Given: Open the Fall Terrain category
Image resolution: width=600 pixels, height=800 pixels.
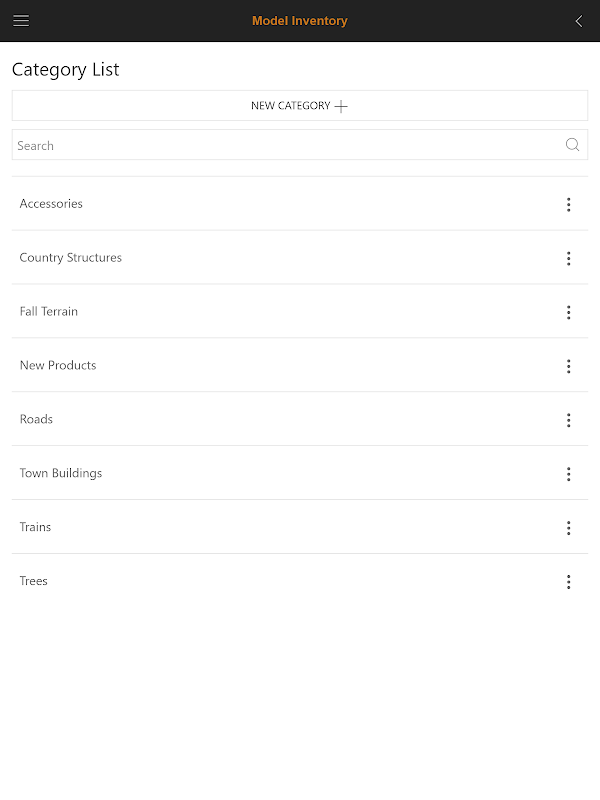Looking at the screenshot, I should tap(48, 312).
